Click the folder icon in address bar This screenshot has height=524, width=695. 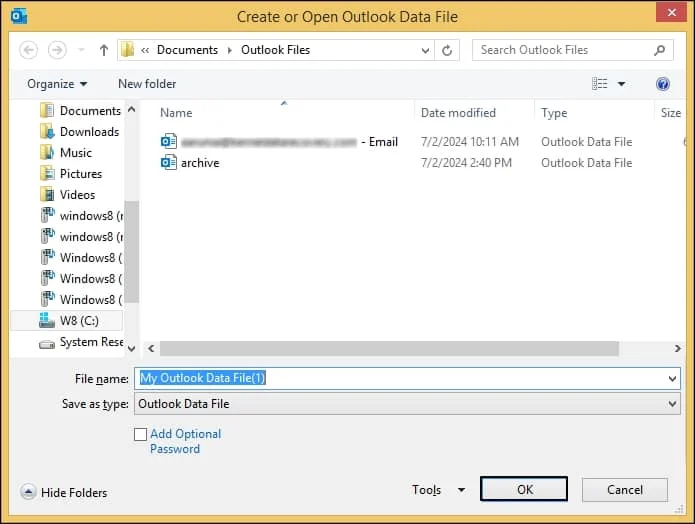click(x=127, y=50)
